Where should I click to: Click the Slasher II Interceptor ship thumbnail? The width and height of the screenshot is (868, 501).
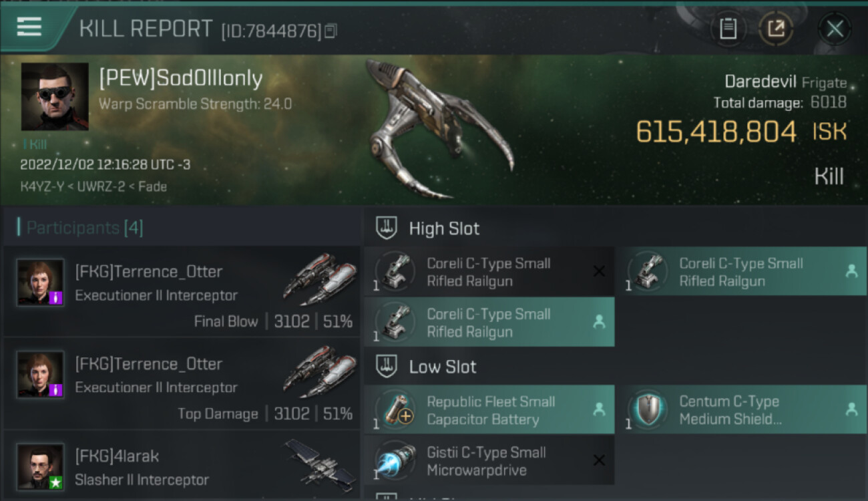[318, 462]
